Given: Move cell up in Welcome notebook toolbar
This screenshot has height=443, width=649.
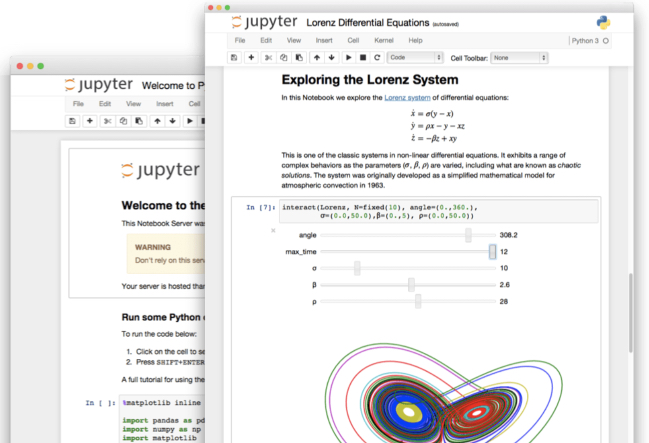Looking at the screenshot, I should (157, 121).
